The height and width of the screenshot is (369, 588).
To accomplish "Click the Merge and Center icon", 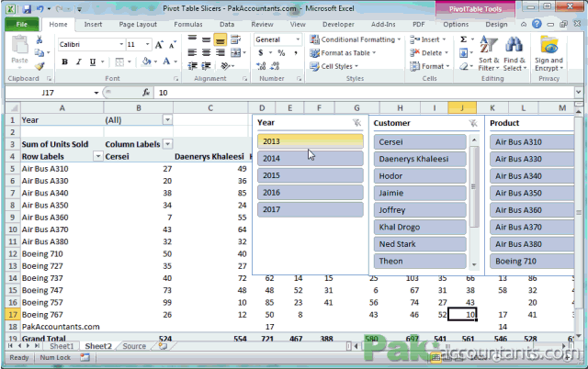I will click(x=235, y=53).
